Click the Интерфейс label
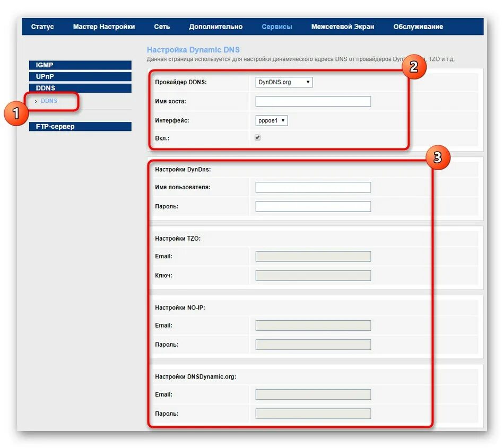Image resolution: width=504 pixels, height=448 pixels. (172, 121)
